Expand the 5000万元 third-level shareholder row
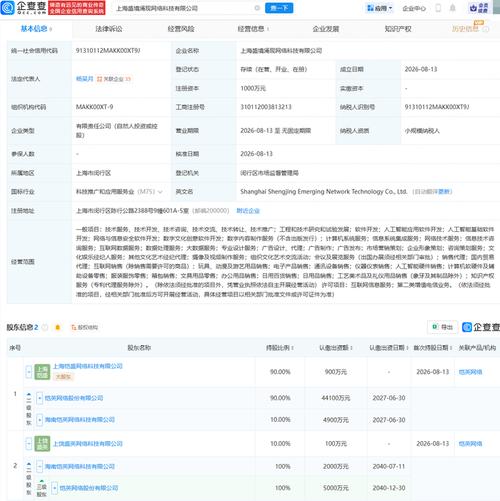Viewport: 500px width, 501px height. pos(54,488)
